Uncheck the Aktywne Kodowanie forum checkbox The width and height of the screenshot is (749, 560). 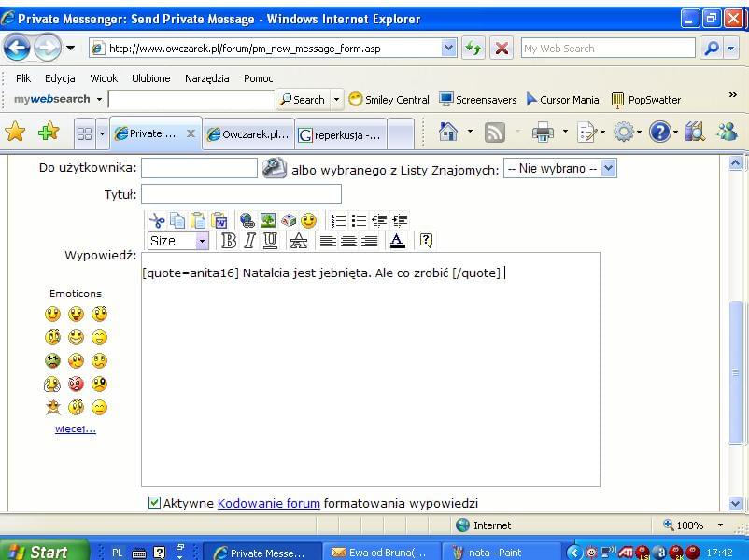tap(154, 502)
